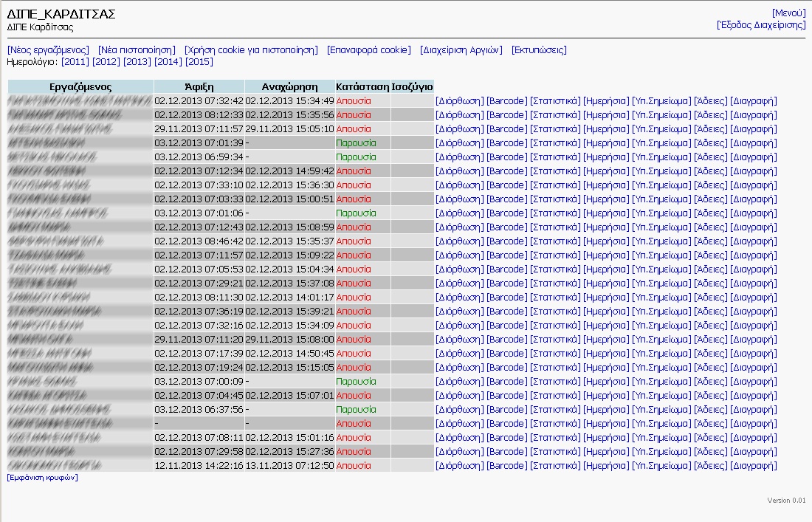The image size is (812, 522).
Task: Open [Ημερήσια] for the 02.12.2013 08:46:42 arrival
Action: pyautogui.click(x=605, y=241)
